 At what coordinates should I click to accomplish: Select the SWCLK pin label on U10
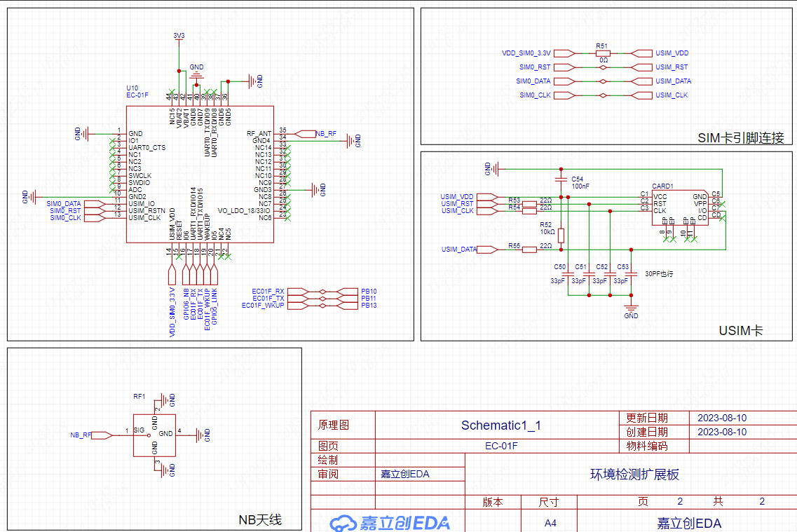coord(139,176)
